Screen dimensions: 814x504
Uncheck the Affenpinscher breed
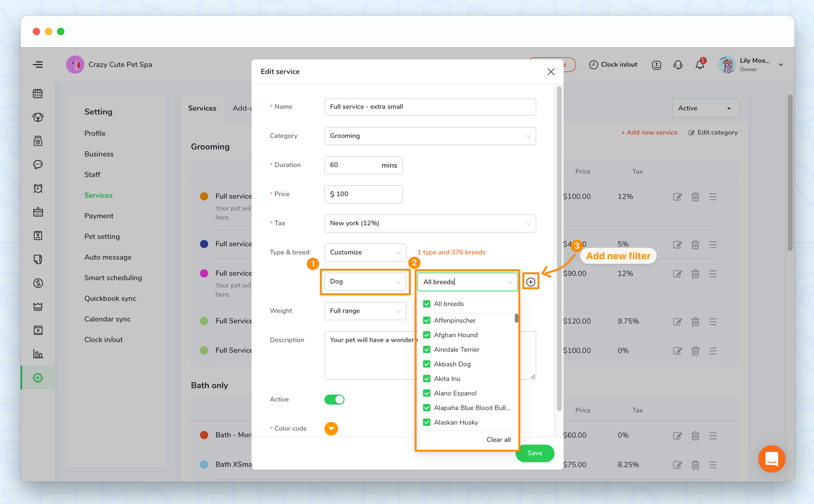pyautogui.click(x=427, y=321)
